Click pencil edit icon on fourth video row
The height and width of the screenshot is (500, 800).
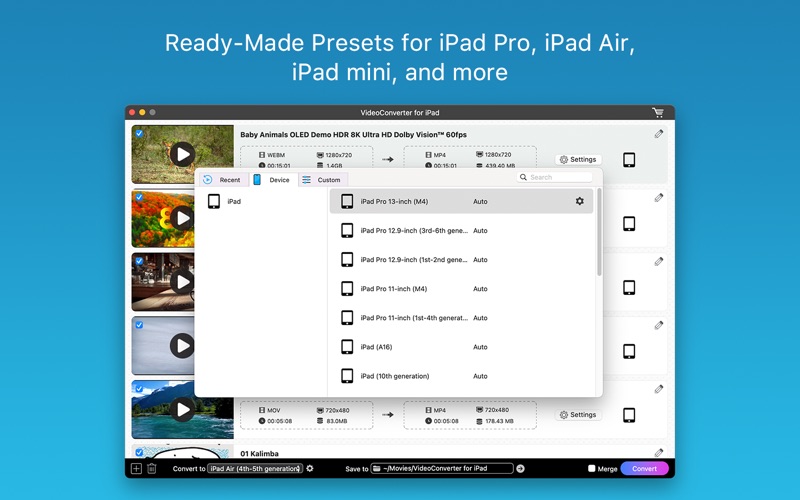pos(659,326)
